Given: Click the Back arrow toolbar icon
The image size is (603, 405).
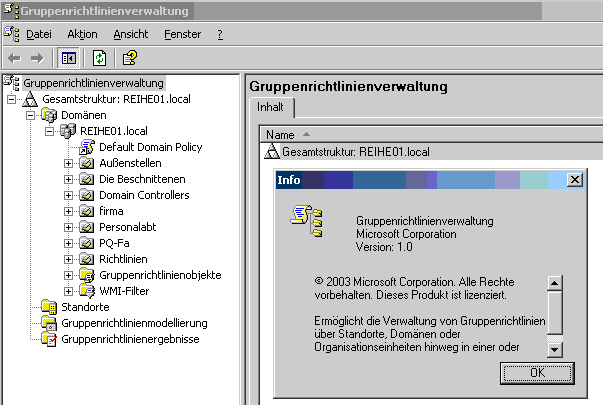Looking at the screenshot, I should tap(14, 58).
